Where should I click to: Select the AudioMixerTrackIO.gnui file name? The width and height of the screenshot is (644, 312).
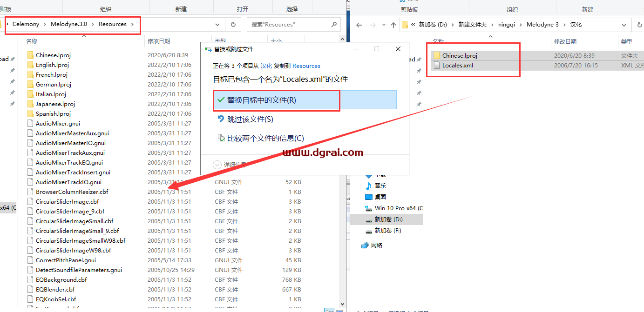(x=68, y=182)
